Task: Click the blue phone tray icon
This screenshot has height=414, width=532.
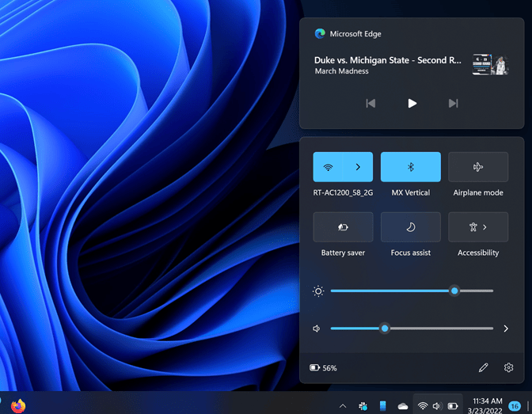Action: click(382, 406)
